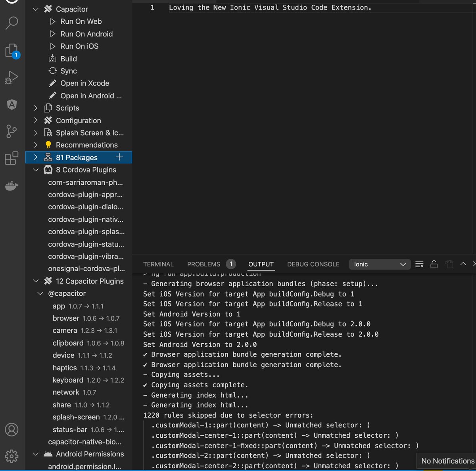
Task: Click the Open in Android pencil icon
Action: [x=52, y=96]
